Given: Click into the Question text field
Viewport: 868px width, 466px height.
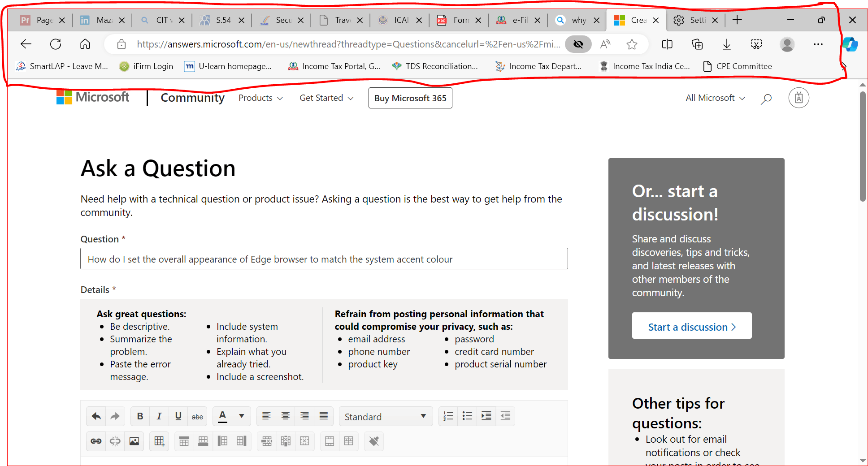Looking at the screenshot, I should coord(324,259).
